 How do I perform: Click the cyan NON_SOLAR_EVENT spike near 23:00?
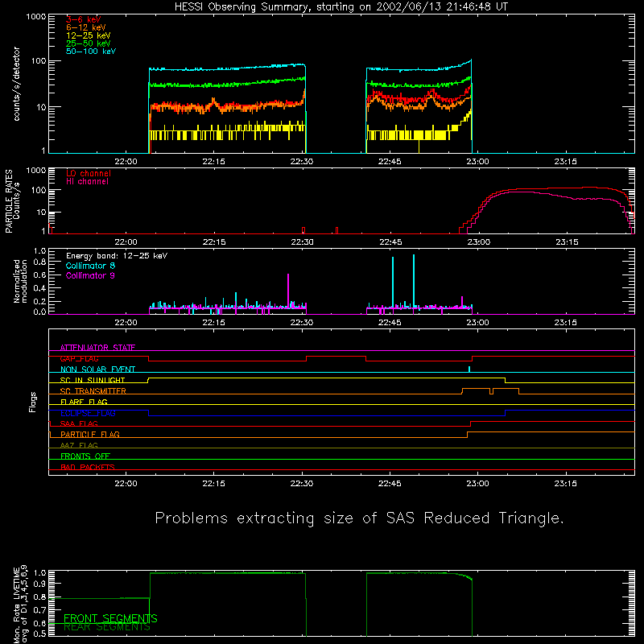[469, 369]
